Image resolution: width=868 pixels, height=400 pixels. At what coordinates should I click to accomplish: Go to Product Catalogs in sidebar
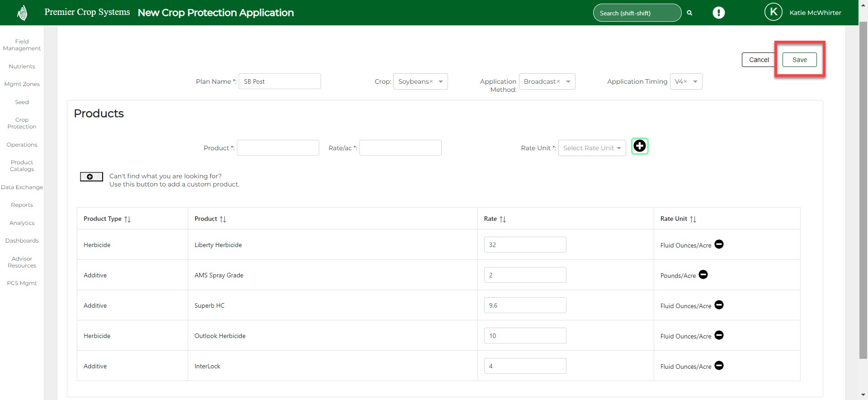tap(22, 166)
